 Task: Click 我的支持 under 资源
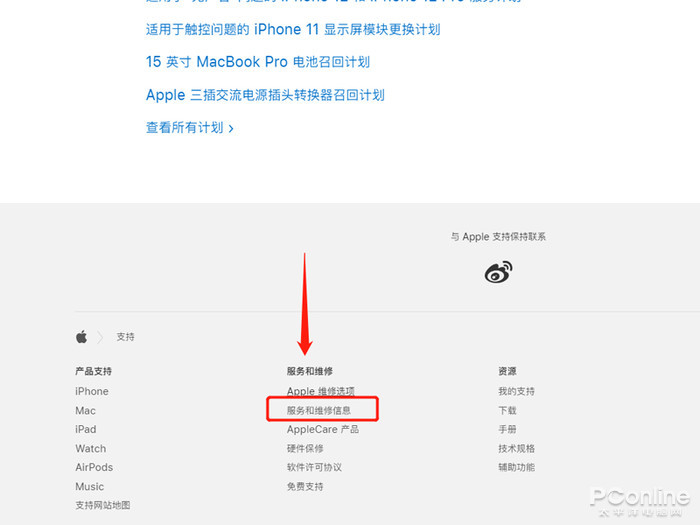[x=517, y=391]
